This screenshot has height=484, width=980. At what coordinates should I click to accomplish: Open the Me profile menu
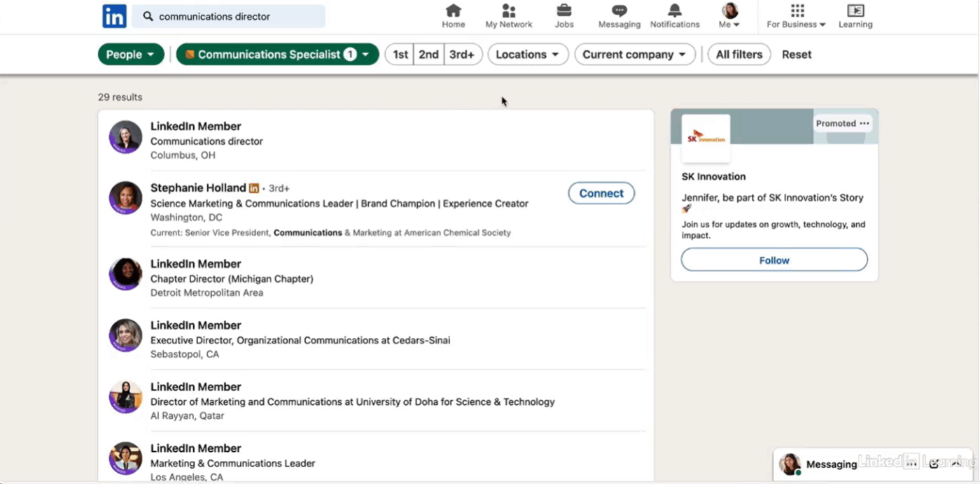pos(729,15)
